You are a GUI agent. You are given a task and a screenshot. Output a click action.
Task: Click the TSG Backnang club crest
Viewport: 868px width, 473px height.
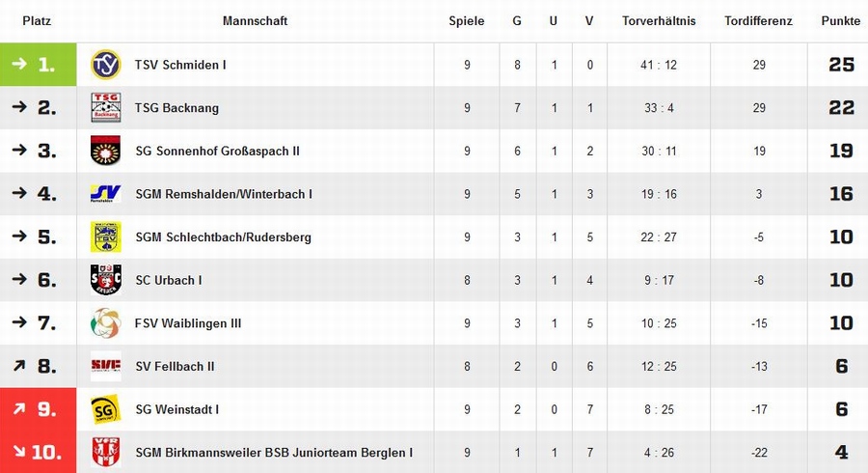pos(105,107)
